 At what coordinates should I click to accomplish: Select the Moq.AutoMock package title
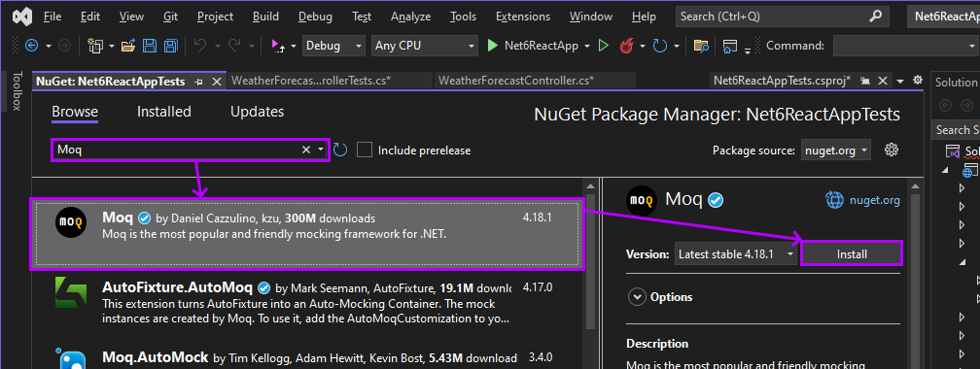coord(155,357)
